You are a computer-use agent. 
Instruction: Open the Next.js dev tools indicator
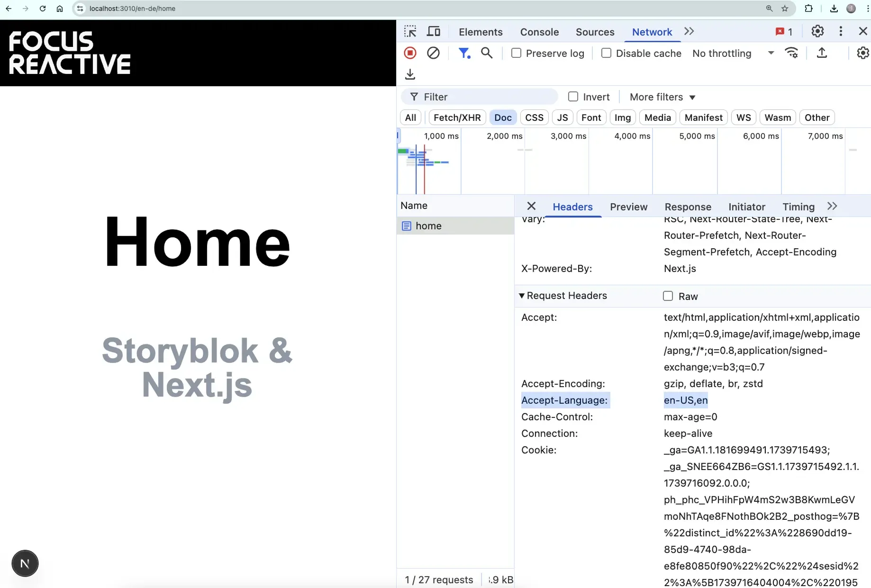(25, 563)
